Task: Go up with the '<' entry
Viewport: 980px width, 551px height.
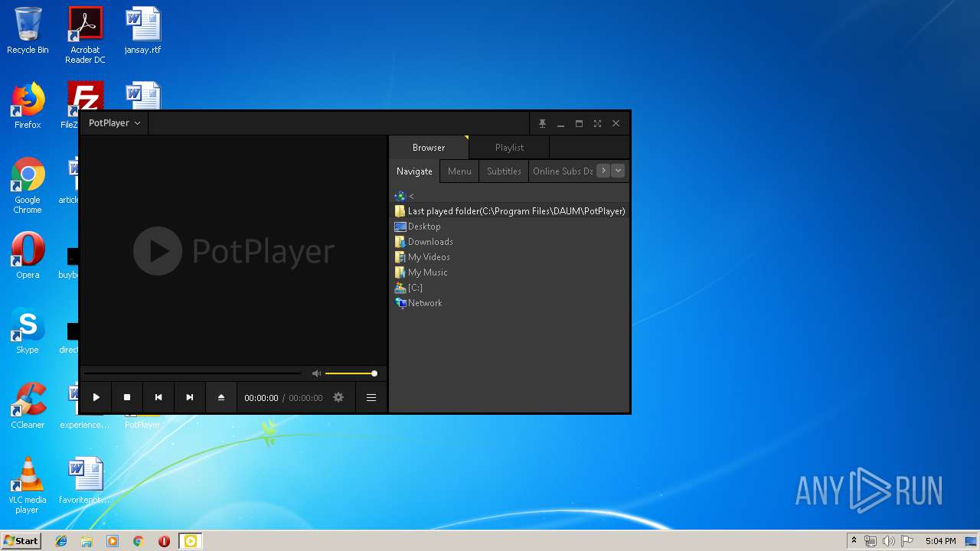Action: 510,196
